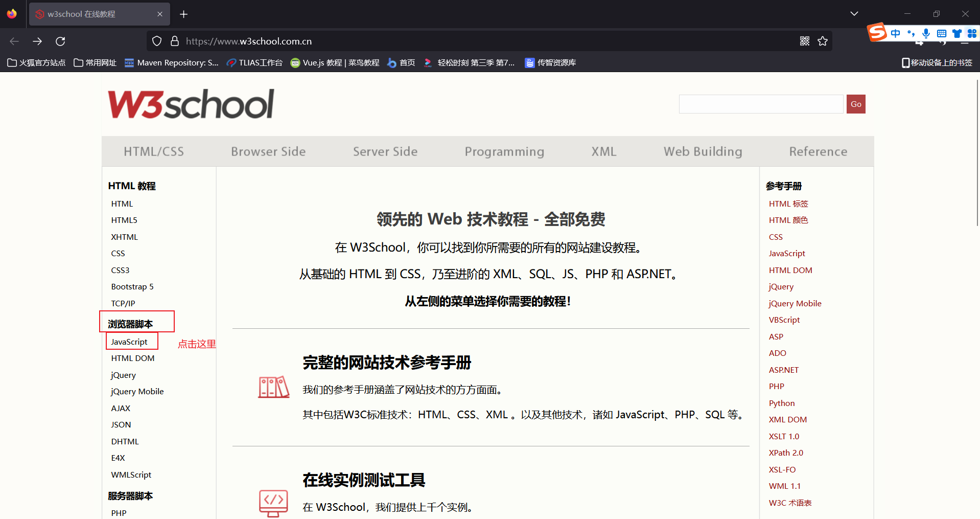Click the Firefox logo icon
Screen dimensions: 980x519
coord(12,14)
